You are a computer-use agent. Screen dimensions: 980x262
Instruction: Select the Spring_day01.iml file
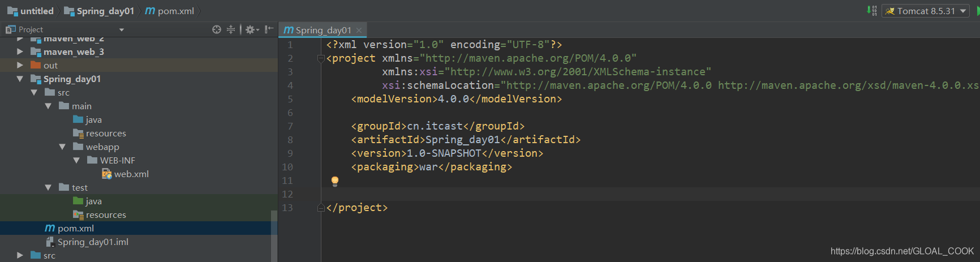[x=139, y=242]
